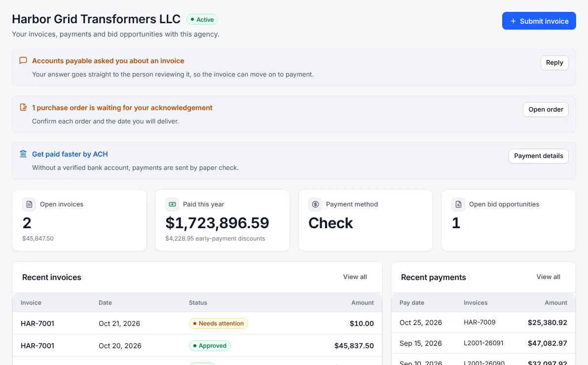Click the Pay date column header
Screen dimensions: 588x365
(412, 303)
